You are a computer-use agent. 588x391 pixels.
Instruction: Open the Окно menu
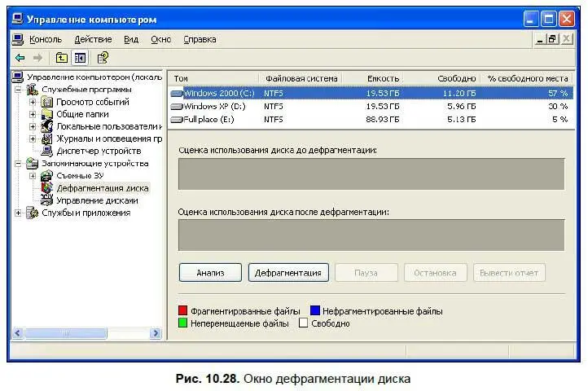coord(161,39)
